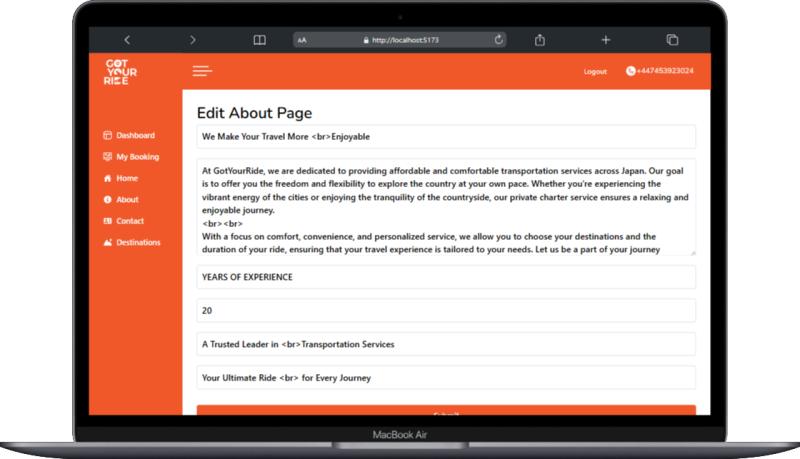Show the tab overview icon

point(672,40)
